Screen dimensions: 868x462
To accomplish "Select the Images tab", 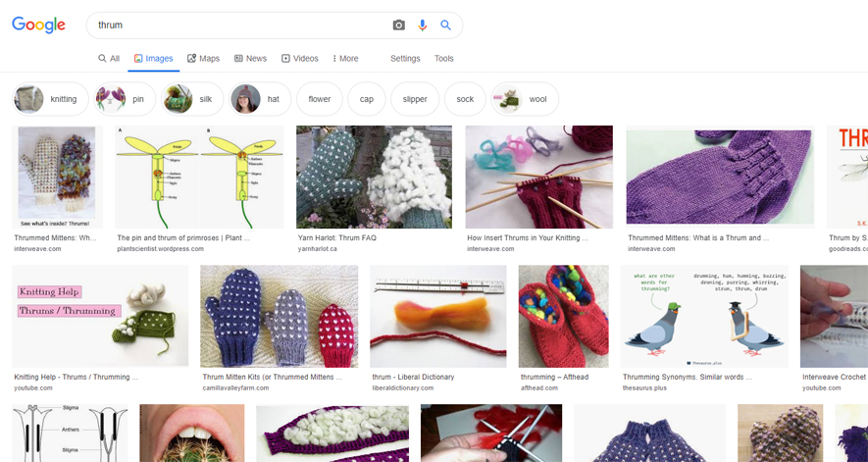I will [x=153, y=58].
